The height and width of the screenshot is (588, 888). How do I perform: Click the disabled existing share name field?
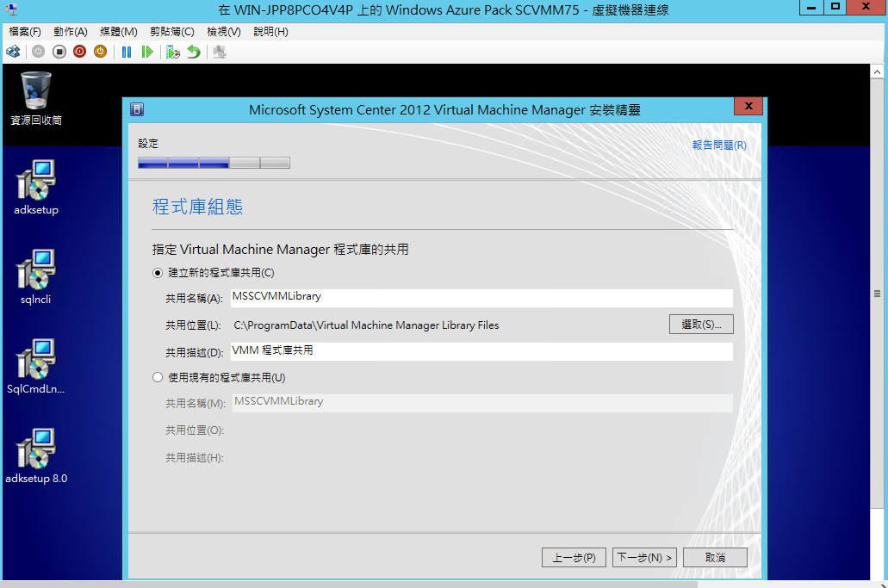(482, 403)
